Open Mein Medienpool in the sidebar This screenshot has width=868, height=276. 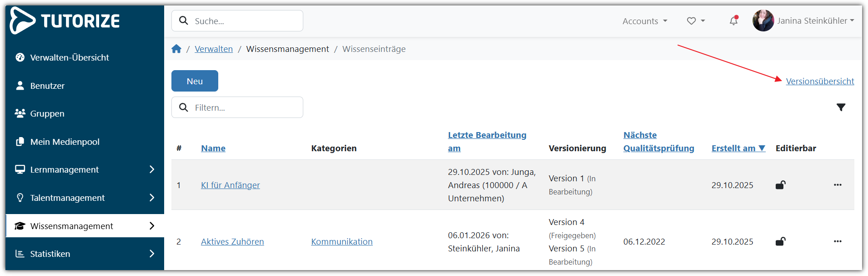tap(65, 142)
